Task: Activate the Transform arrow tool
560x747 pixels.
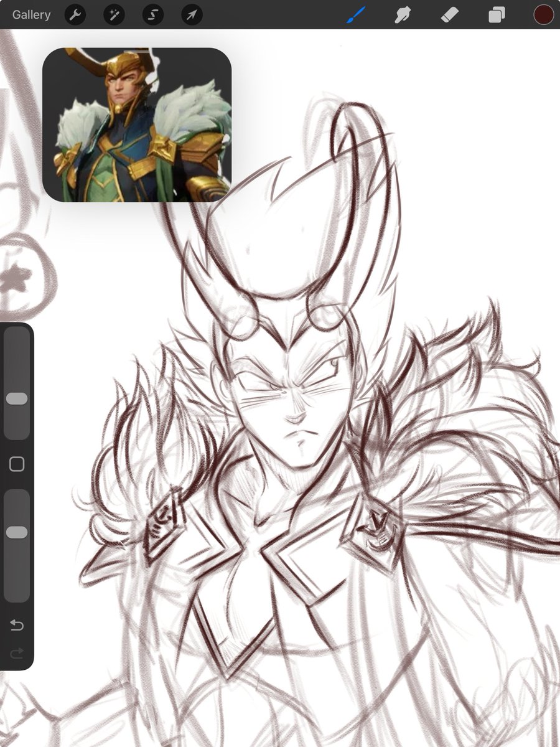Action: (x=192, y=14)
